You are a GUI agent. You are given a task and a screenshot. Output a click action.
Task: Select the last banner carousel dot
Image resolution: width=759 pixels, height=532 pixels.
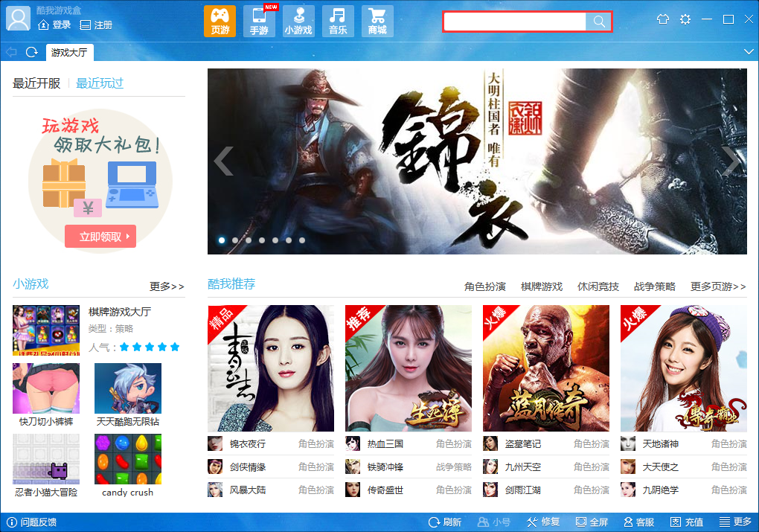click(x=302, y=240)
